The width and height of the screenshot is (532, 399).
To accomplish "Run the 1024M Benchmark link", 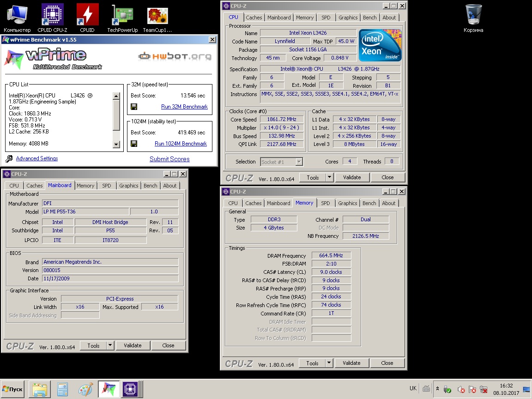I will (x=181, y=144).
